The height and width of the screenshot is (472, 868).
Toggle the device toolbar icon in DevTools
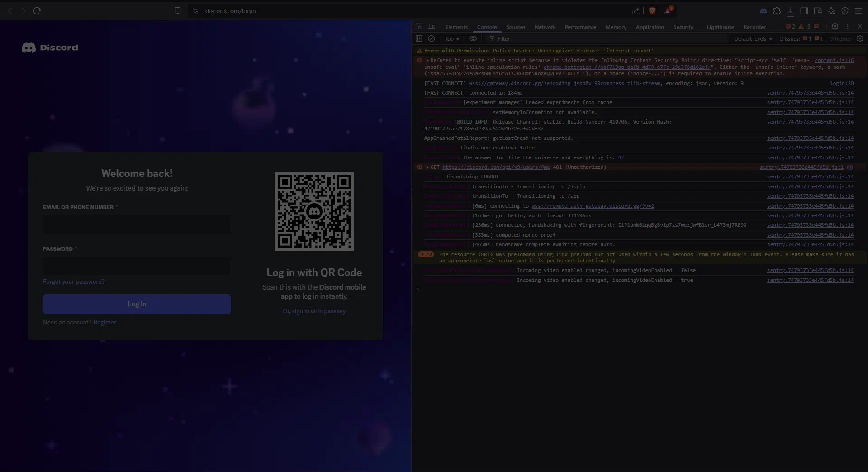(432, 27)
